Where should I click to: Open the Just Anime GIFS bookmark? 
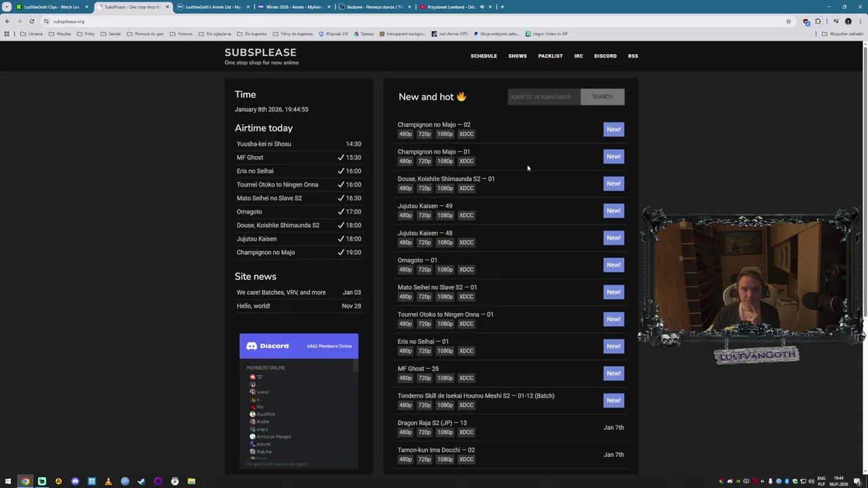450,34
